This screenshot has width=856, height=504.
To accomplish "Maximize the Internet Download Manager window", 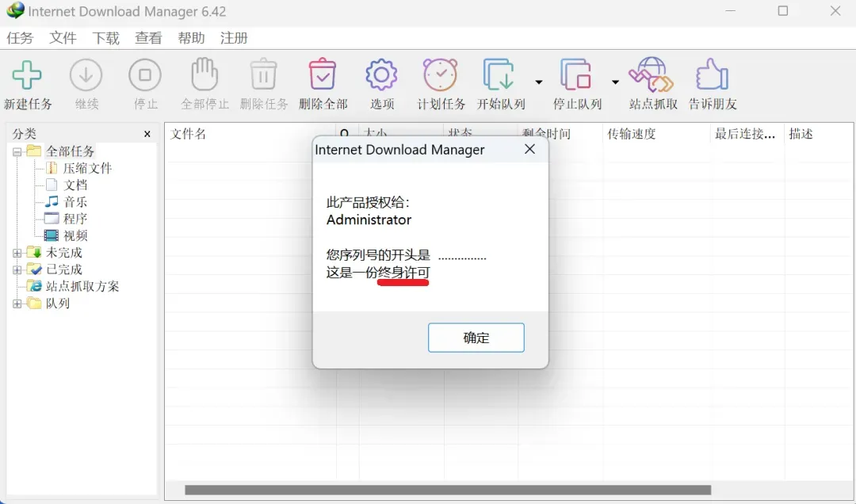I will pyautogui.click(x=783, y=11).
